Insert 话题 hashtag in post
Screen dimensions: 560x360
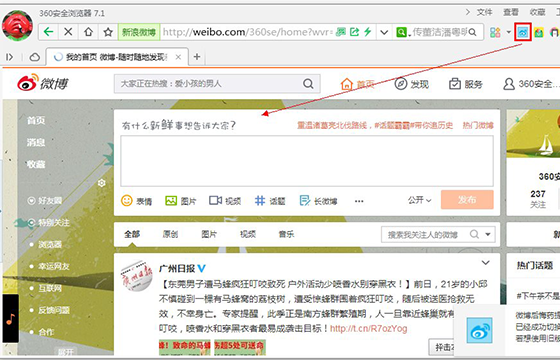(270, 201)
